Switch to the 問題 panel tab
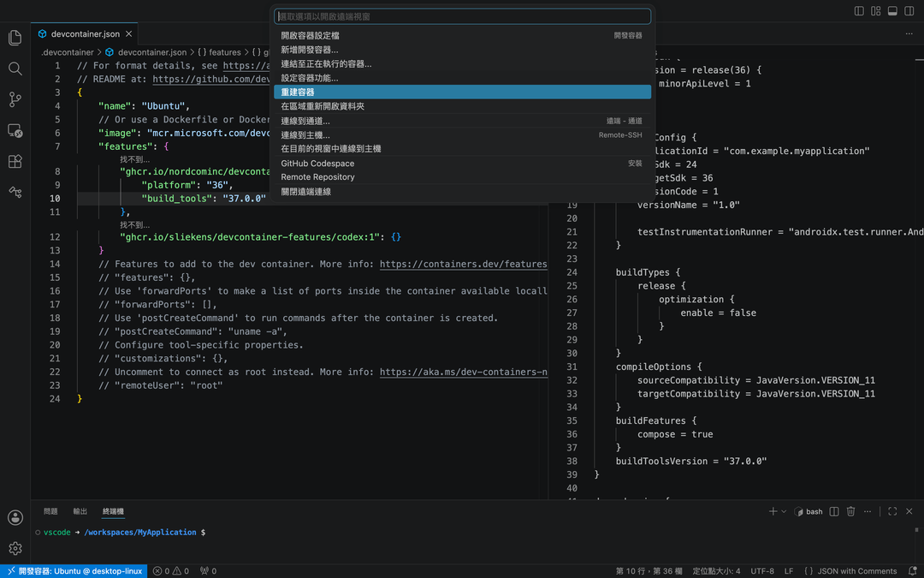The image size is (924, 578). pyautogui.click(x=50, y=511)
